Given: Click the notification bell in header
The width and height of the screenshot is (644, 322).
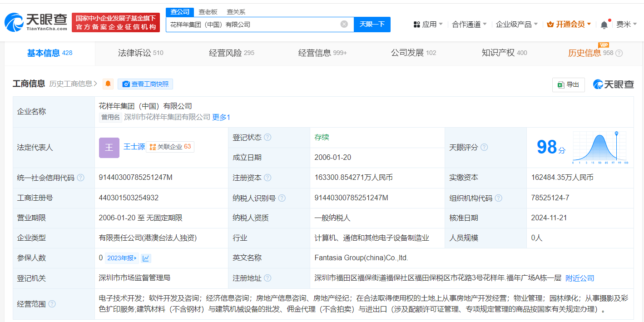Looking at the screenshot, I should coord(604,25).
